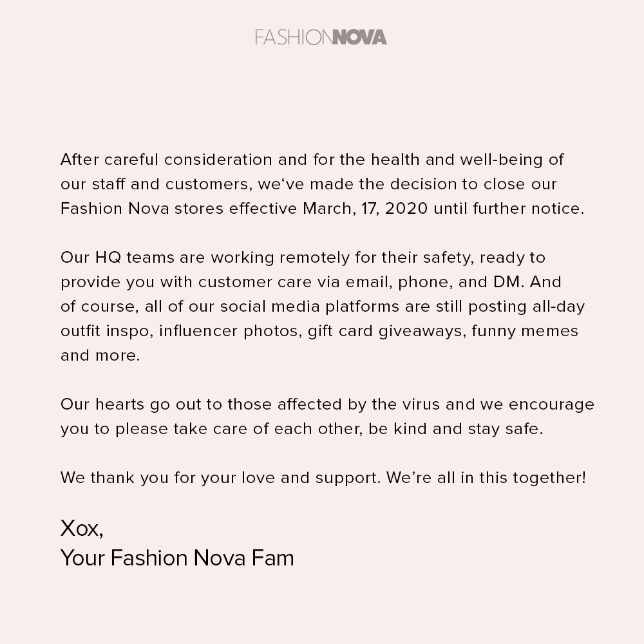Click the 'Xox,' sign-off

point(82,528)
